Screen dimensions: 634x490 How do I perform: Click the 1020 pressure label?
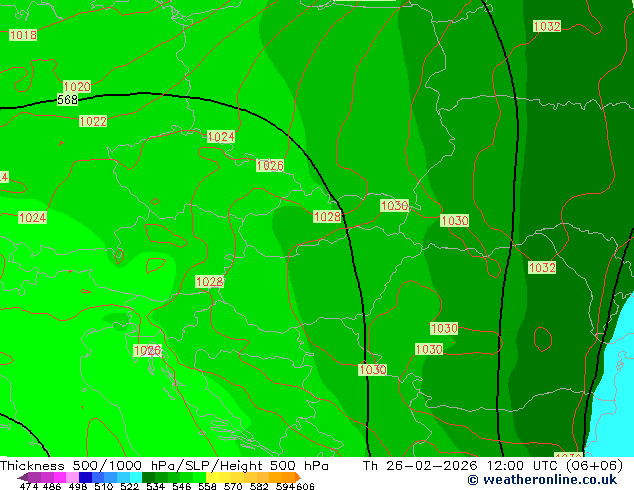click(x=77, y=87)
